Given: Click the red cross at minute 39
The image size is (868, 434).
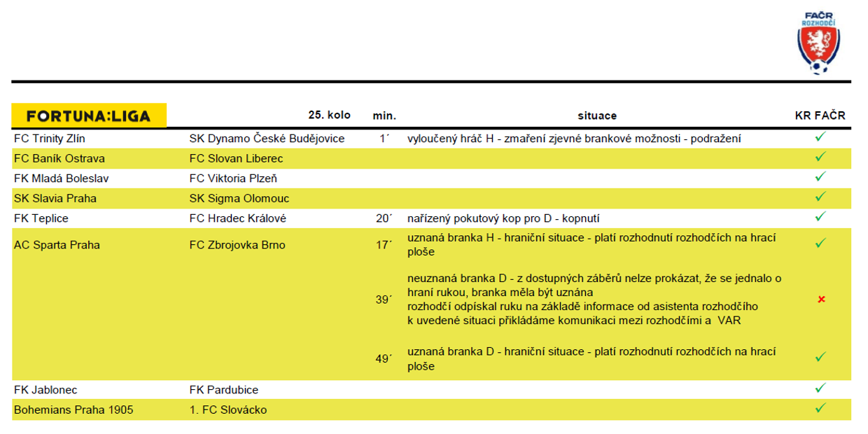Looking at the screenshot, I should pos(821,300).
